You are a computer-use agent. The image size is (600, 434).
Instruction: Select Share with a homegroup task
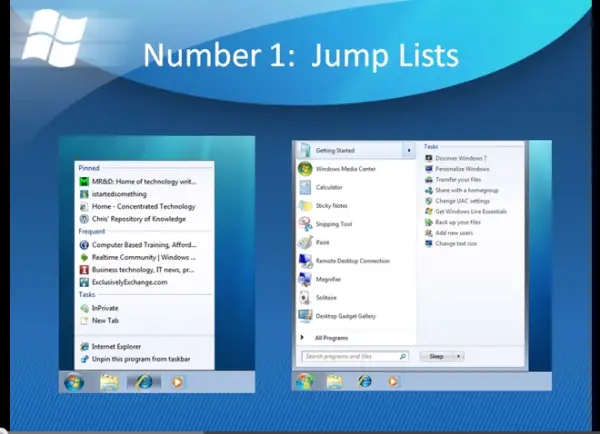(x=462, y=190)
